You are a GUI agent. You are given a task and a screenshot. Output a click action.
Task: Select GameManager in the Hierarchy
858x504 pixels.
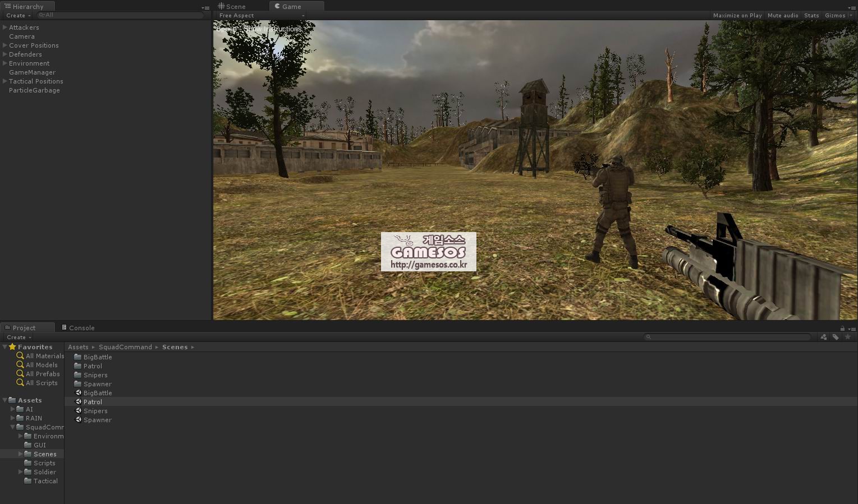tap(32, 72)
